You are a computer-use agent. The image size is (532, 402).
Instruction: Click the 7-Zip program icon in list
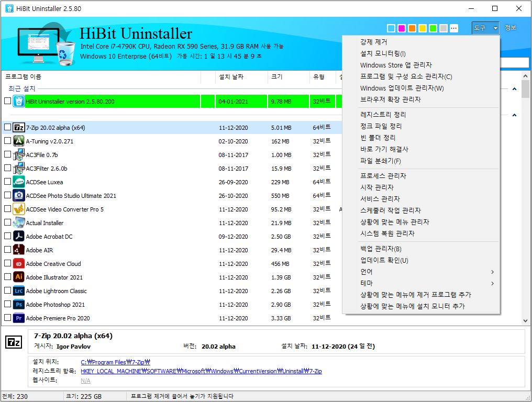pyautogui.click(x=19, y=128)
